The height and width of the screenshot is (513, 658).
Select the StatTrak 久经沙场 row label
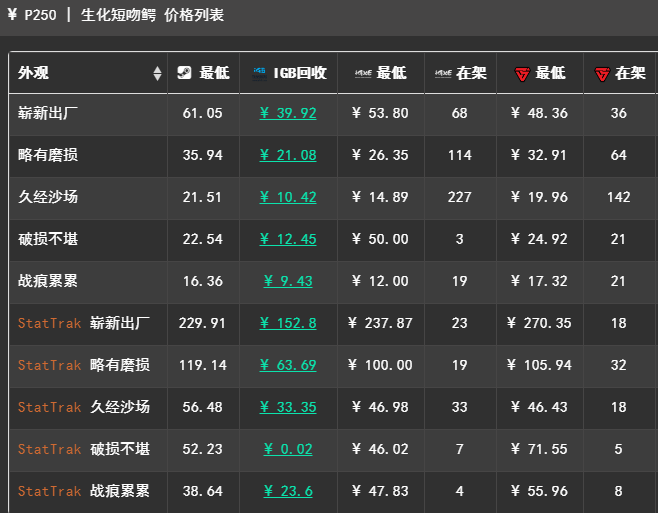(84, 407)
